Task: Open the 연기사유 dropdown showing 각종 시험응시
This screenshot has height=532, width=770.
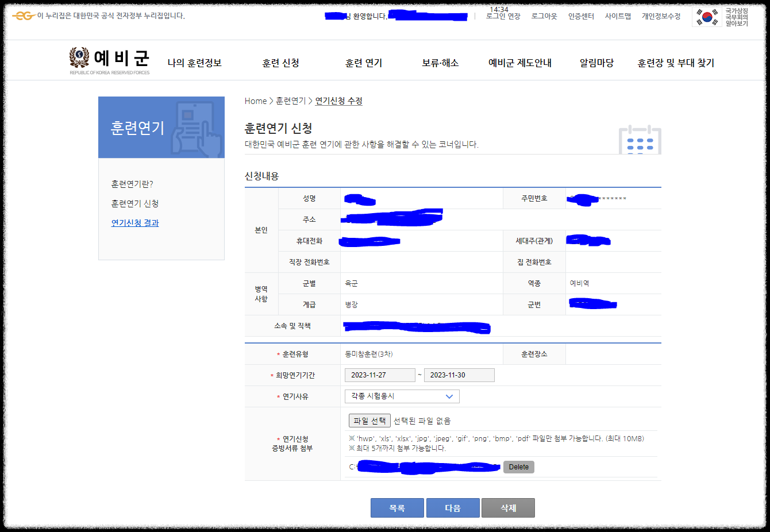Action: (401, 396)
